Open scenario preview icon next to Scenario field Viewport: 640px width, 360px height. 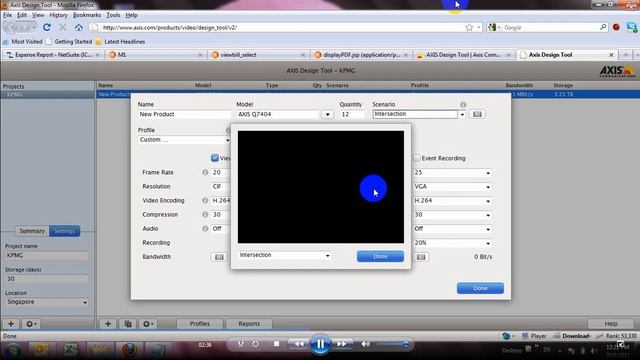click(477, 114)
